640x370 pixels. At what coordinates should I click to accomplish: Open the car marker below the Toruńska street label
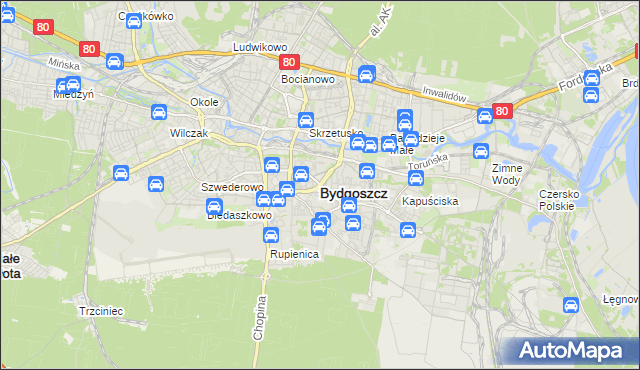[416, 178]
